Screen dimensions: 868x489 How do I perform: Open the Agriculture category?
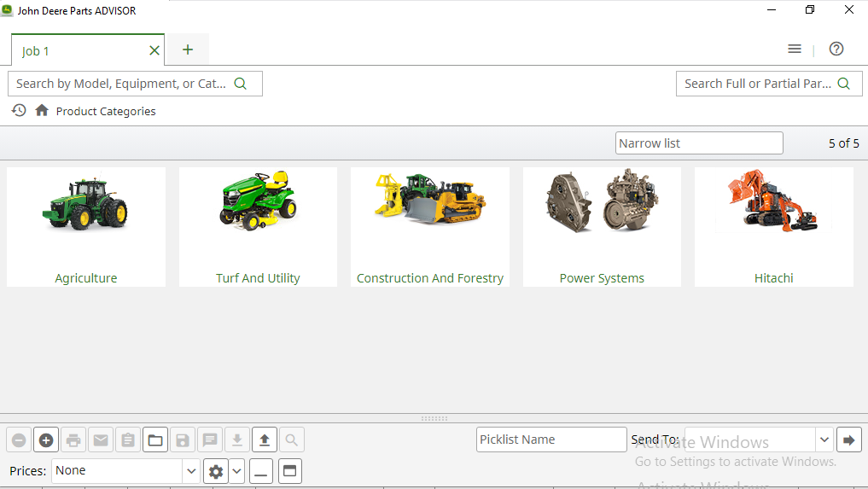[x=86, y=227]
